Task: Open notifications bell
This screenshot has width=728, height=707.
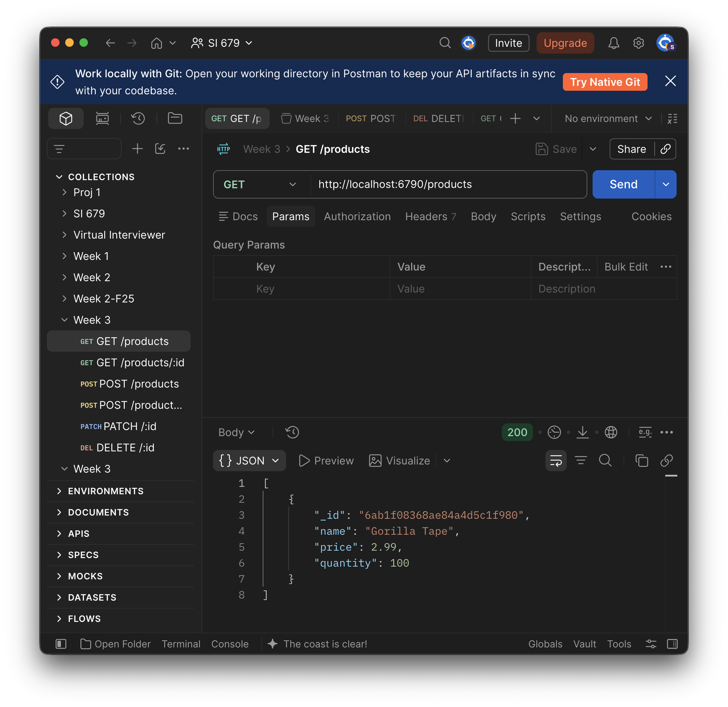Action: tap(613, 43)
